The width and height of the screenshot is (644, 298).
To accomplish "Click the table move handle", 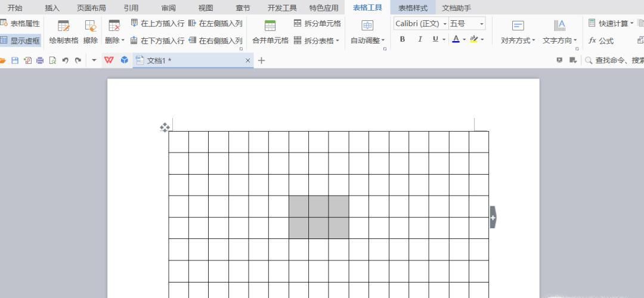I will point(165,128).
